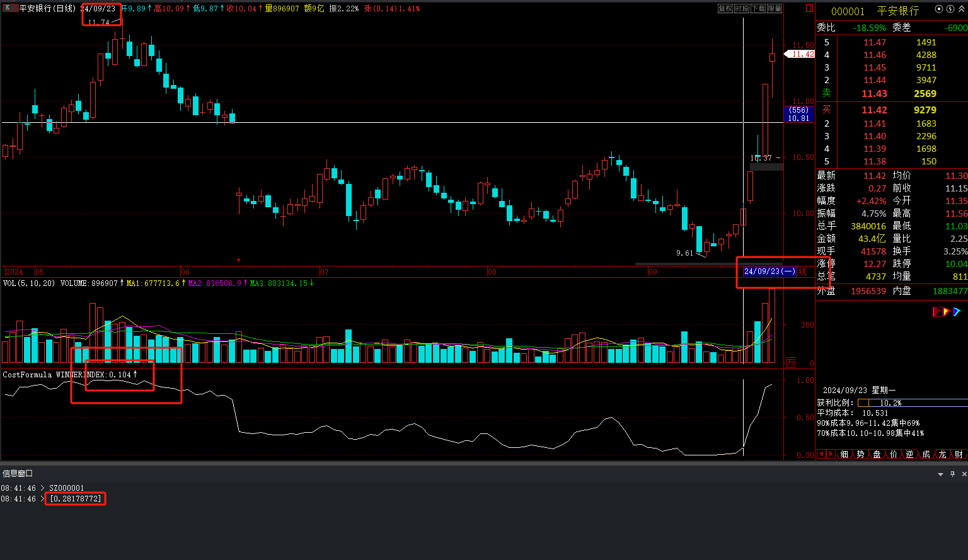Click the left red arrow before 细 tab
This screenshot has width=968, height=560.
(x=822, y=454)
